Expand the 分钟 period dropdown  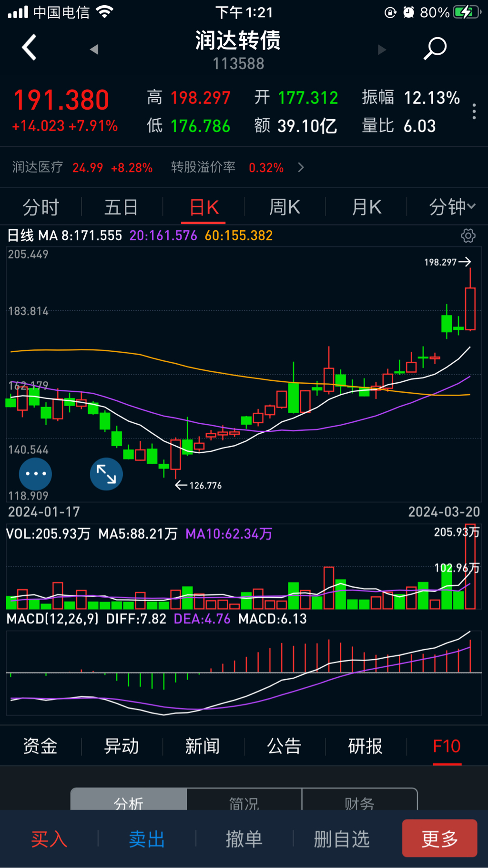(x=452, y=207)
